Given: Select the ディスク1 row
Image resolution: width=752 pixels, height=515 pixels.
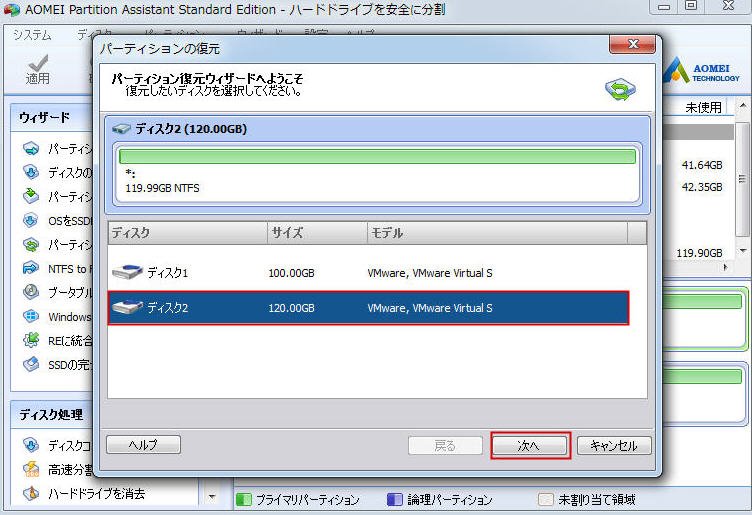Looking at the screenshot, I should coord(368,273).
